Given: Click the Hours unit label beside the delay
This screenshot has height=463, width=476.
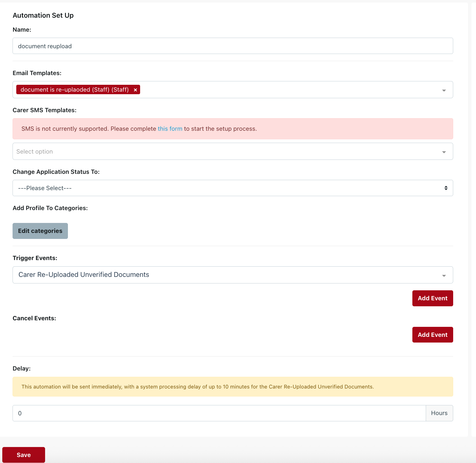Looking at the screenshot, I should pyautogui.click(x=439, y=413).
